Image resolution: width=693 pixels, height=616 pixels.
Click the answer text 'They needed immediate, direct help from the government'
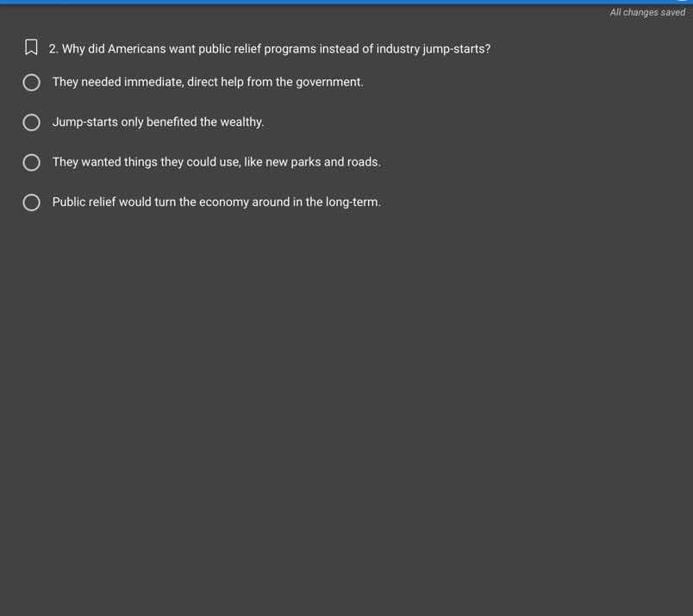[208, 82]
